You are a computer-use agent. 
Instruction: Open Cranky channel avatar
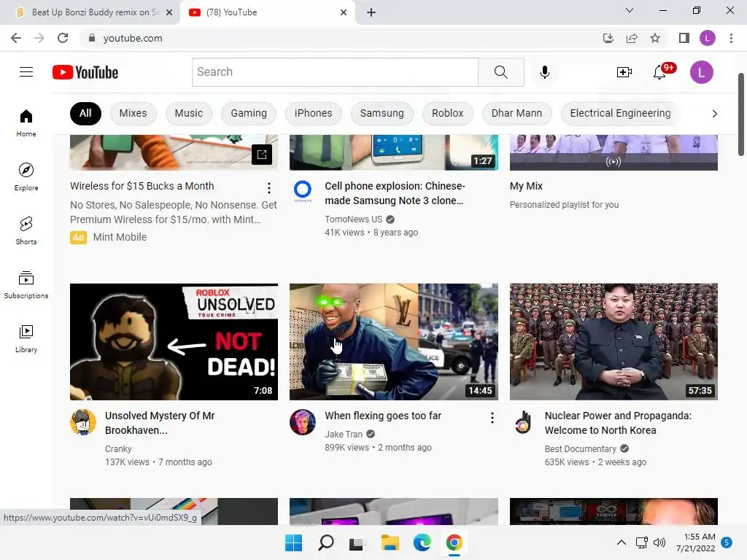pyautogui.click(x=83, y=422)
